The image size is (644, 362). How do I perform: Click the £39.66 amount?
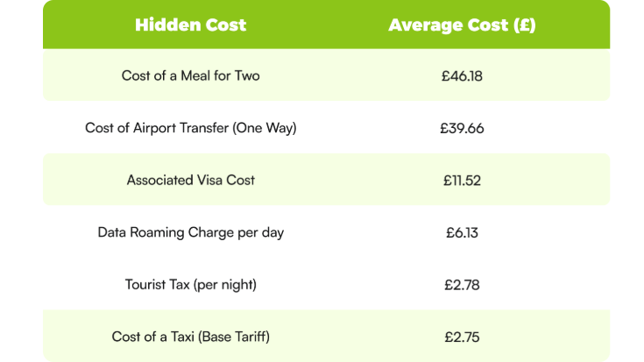click(462, 128)
